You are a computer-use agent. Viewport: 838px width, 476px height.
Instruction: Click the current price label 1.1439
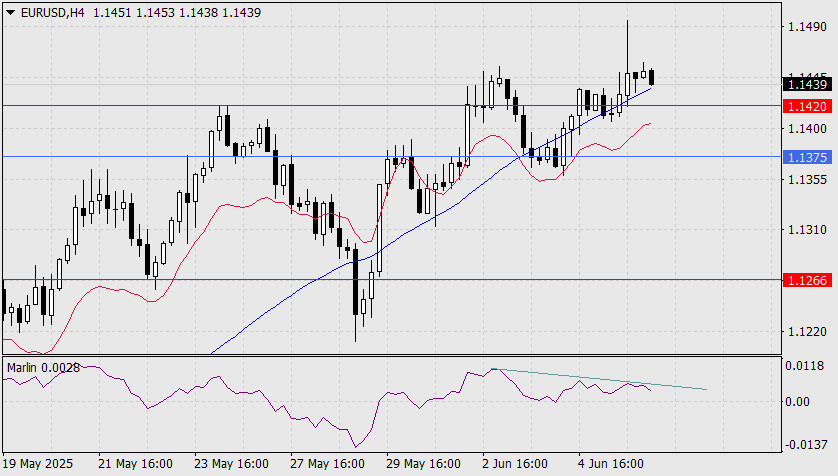tap(808, 84)
